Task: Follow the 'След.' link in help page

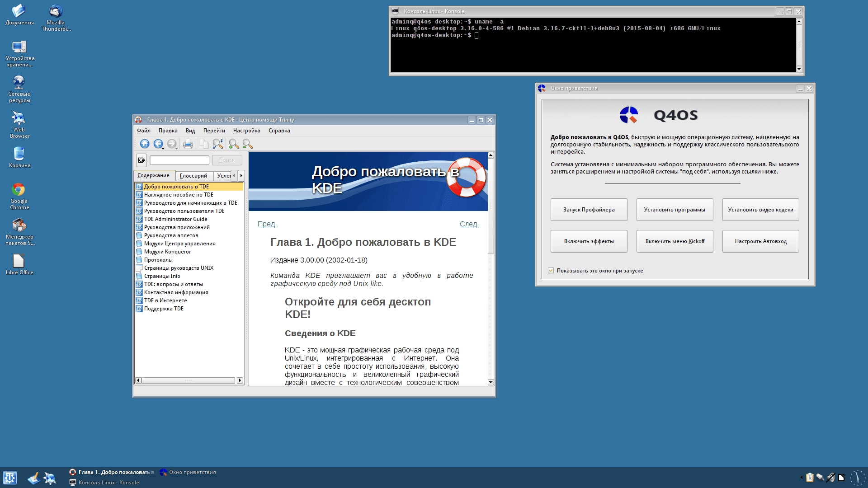Action: [x=469, y=224]
